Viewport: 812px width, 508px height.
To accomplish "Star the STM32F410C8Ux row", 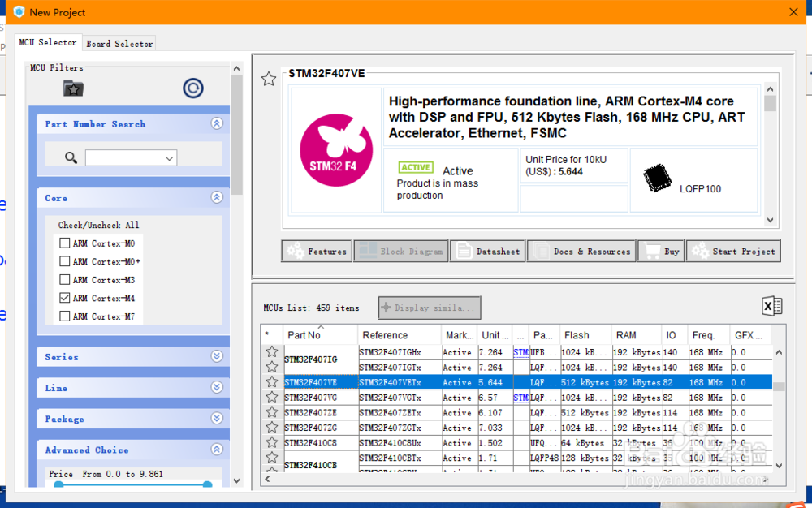I will [x=272, y=442].
